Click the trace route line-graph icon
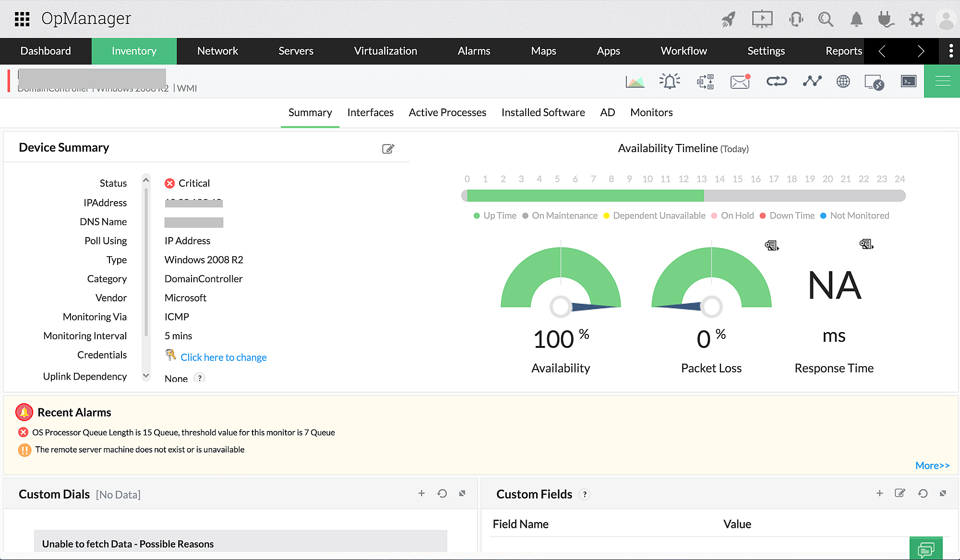The width and height of the screenshot is (960, 560). tap(812, 82)
